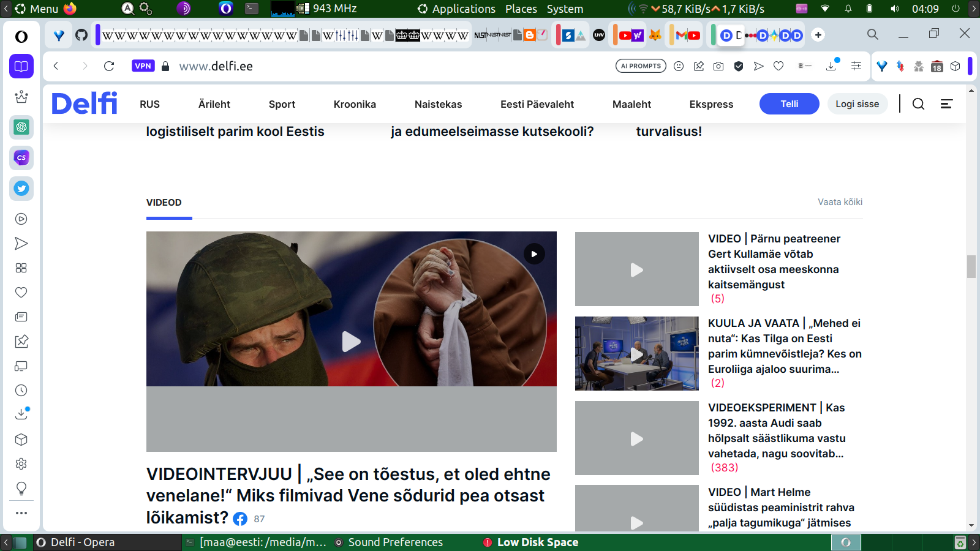Image resolution: width=980 pixels, height=551 pixels.
Task: Open the Player panel in the sidebar
Action: pyautogui.click(x=21, y=219)
